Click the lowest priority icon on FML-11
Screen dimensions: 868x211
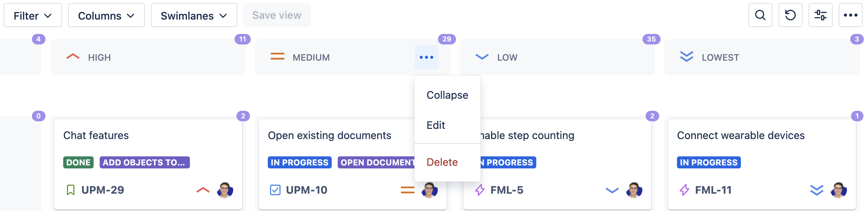(x=816, y=190)
